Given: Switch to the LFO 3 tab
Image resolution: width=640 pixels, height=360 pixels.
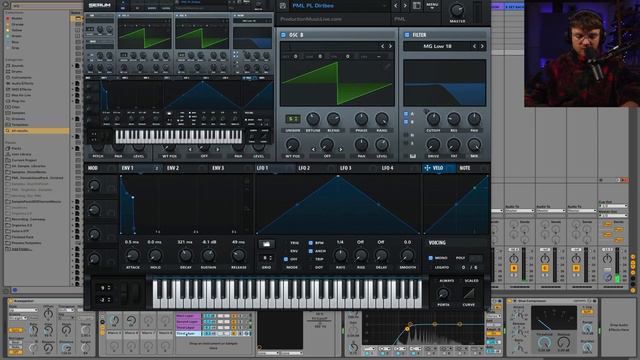Looking at the screenshot, I should tap(346, 168).
